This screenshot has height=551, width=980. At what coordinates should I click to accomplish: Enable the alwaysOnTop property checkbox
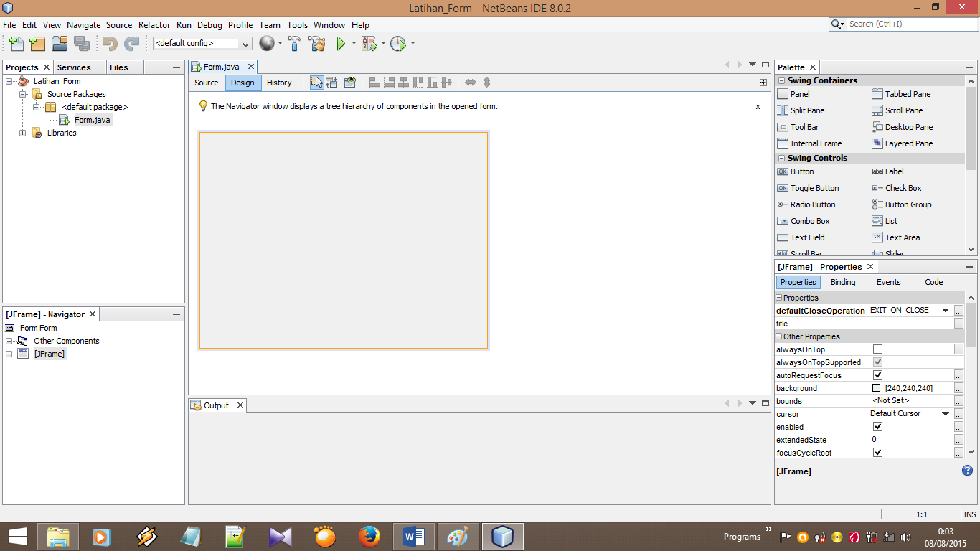pyautogui.click(x=877, y=349)
